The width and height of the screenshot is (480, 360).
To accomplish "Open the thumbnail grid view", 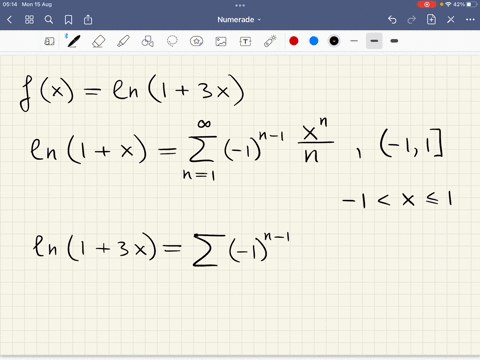I will (x=29, y=20).
